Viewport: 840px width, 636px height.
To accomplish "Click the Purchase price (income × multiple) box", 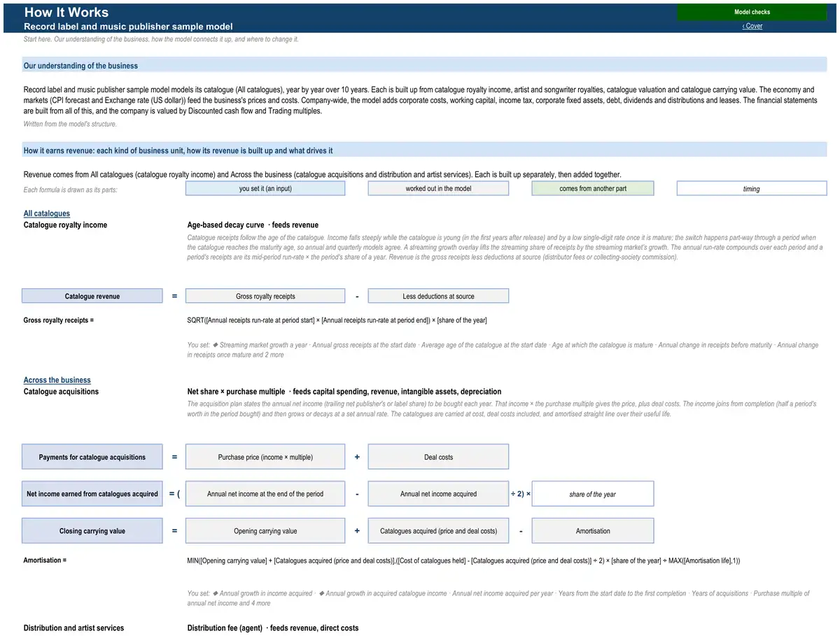I will [265, 457].
